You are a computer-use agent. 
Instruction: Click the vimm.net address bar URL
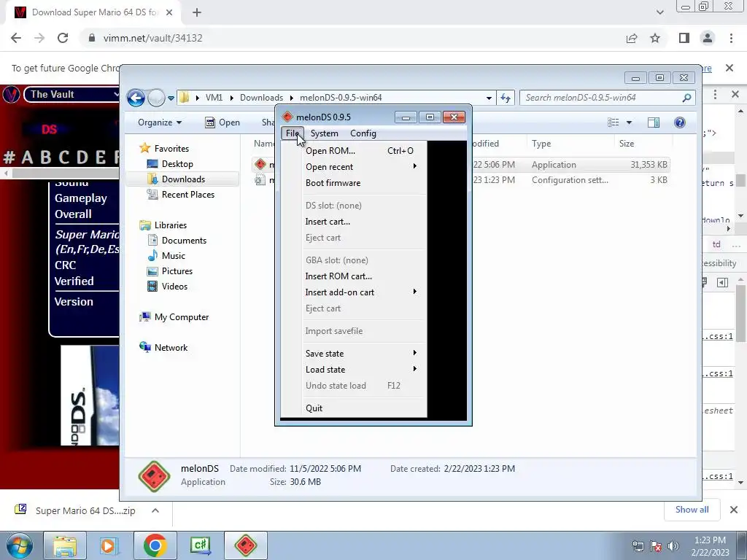153,38
